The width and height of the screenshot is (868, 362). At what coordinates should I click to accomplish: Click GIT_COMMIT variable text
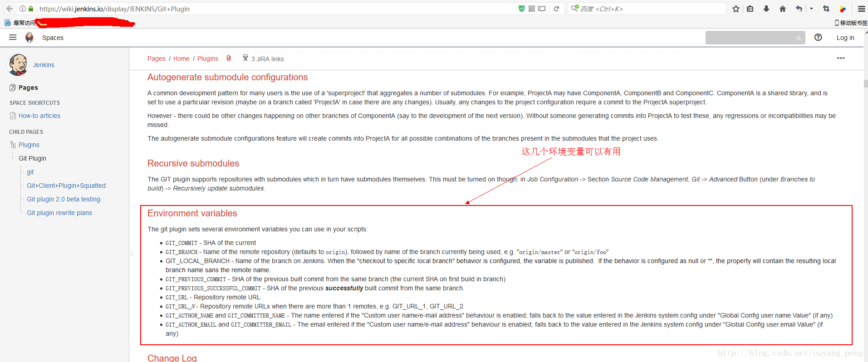click(181, 243)
